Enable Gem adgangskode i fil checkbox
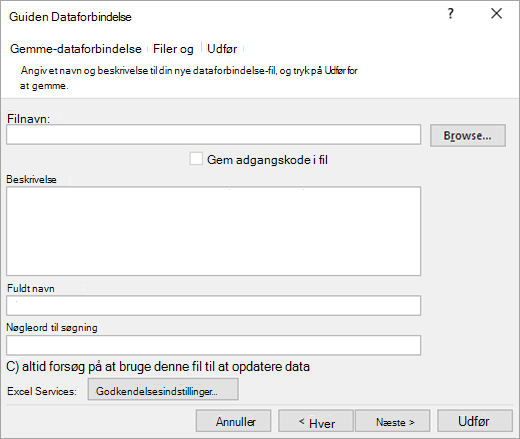 tap(196, 159)
